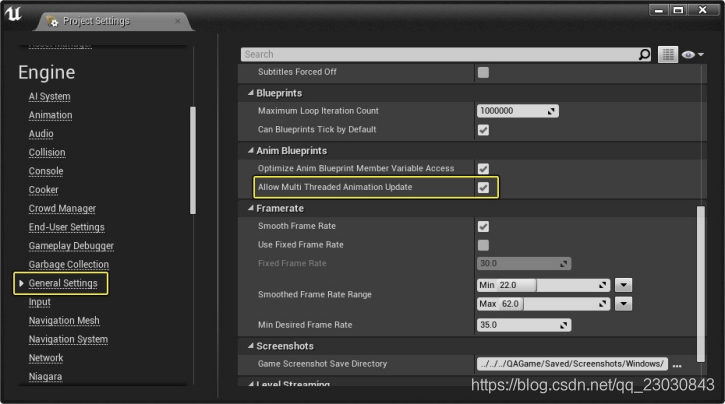
Task: Open Cooker settings
Action: (x=43, y=190)
